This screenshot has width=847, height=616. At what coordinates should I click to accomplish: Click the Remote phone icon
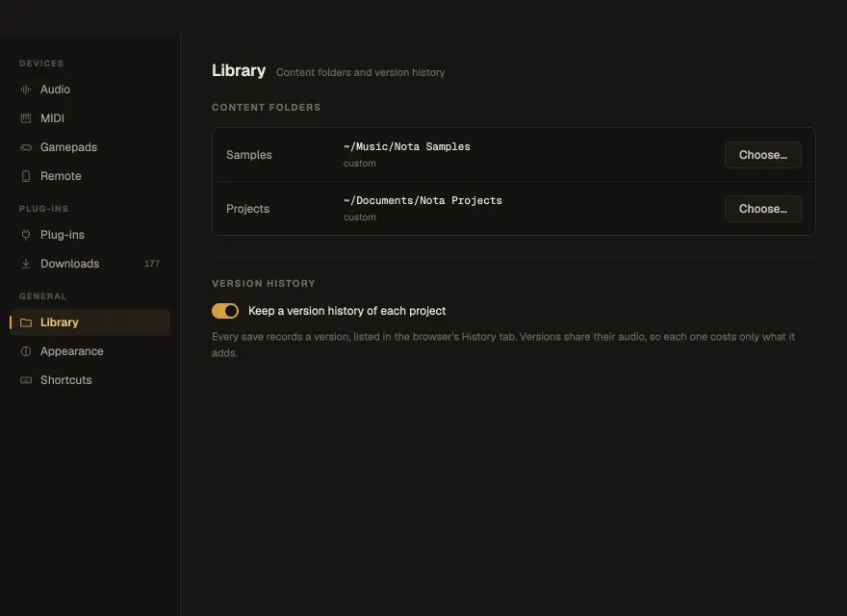pos(25,176)
